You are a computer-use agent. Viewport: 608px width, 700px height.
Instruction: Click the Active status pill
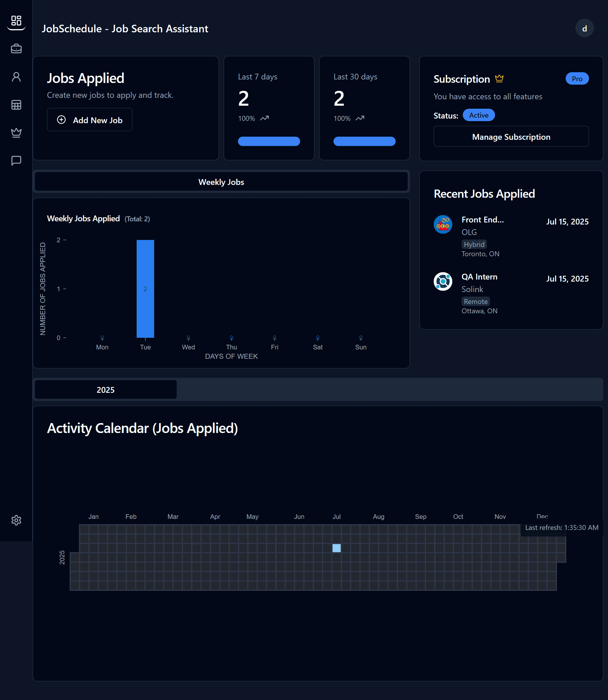(x=479, y=115)
